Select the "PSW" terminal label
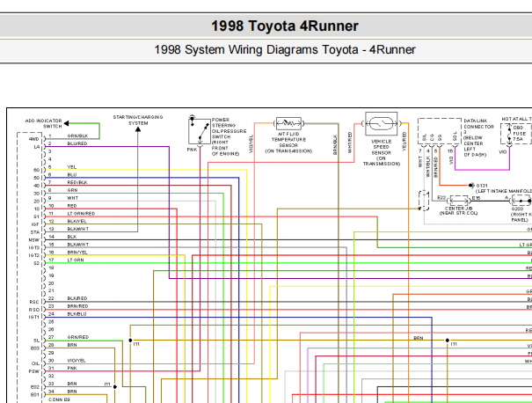 [x=34, y=371]
